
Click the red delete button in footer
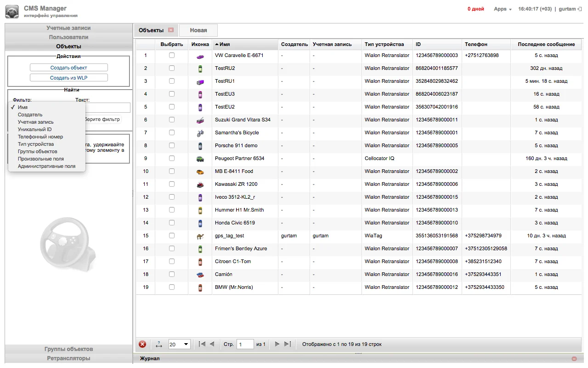[x=142, y=344]
